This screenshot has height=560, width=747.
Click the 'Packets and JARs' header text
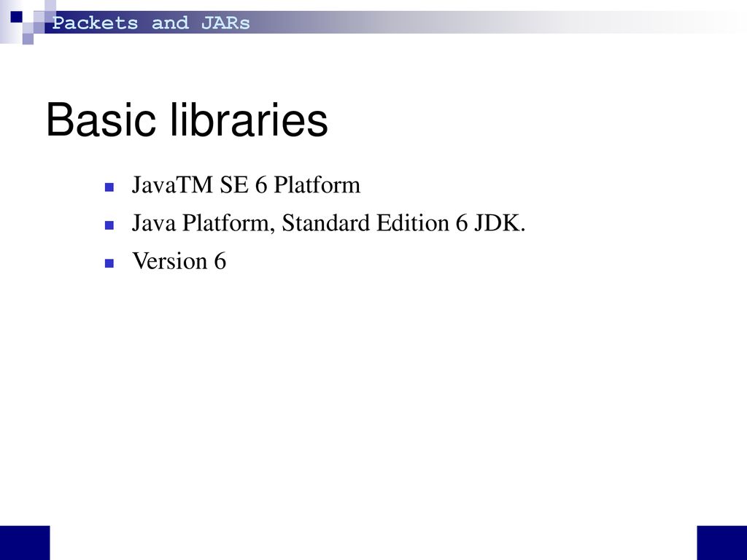coord(151,23)
